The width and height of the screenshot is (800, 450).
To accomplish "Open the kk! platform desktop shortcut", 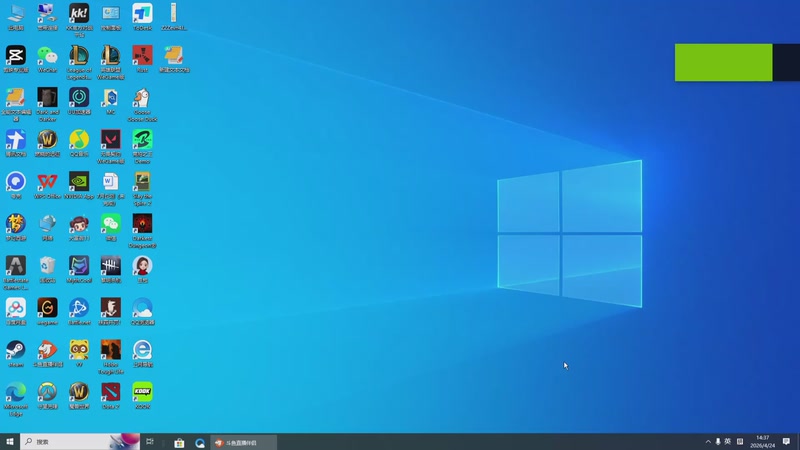I will 79,19.
